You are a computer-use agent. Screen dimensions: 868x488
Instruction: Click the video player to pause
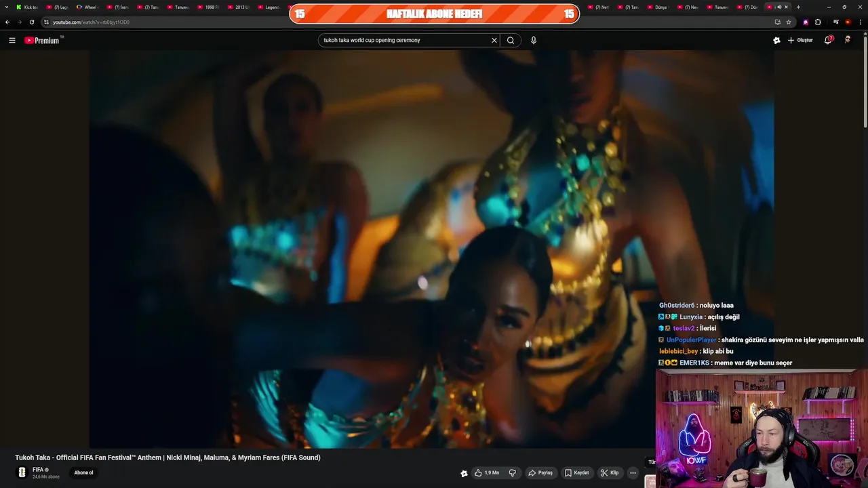[x=431, y=249]
